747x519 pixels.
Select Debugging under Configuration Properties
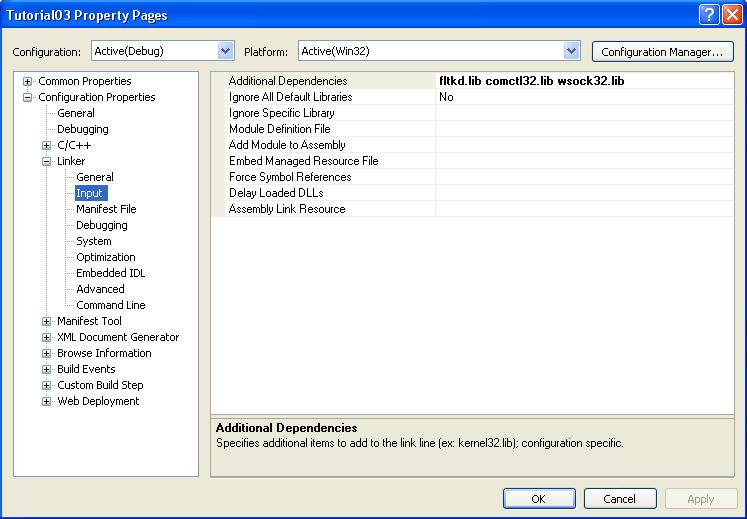tap(83, 129)
